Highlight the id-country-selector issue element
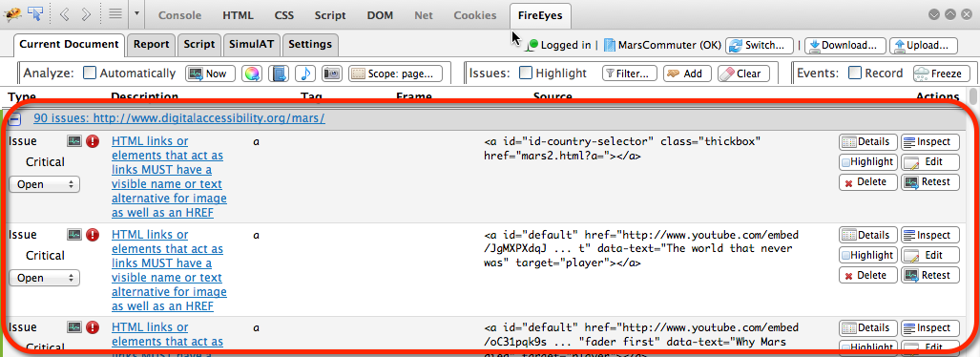 click(x=868, y=162)
